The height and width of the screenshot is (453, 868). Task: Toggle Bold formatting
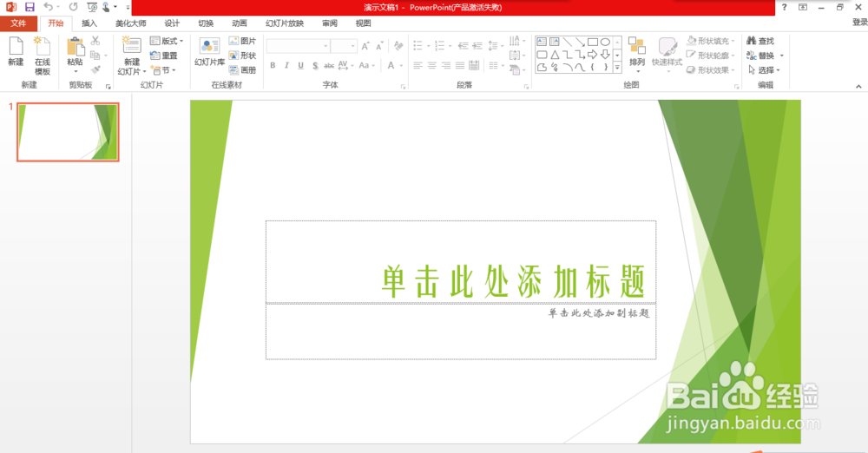coord(273,65)
